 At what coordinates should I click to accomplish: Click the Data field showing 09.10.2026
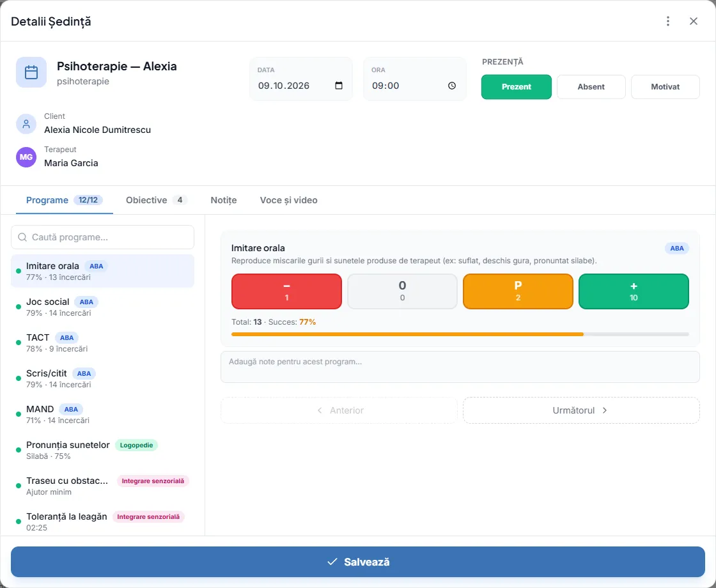click(301, 79)
